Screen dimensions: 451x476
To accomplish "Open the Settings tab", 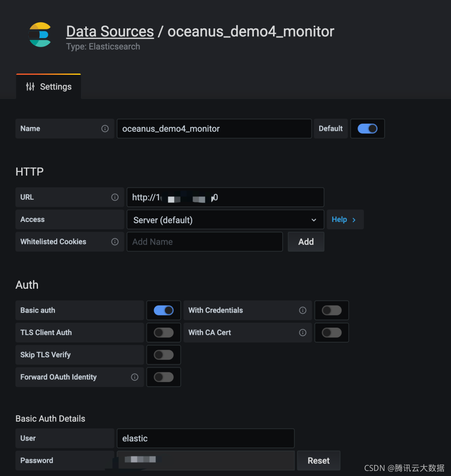I will coord(48,87).
